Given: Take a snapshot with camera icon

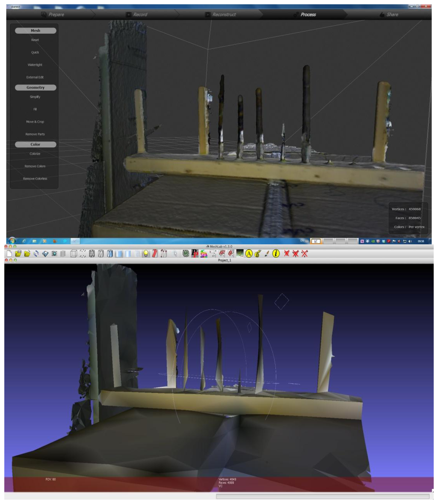Looking at the screenshot, I should pyautogui.click(x=54, y=254).
